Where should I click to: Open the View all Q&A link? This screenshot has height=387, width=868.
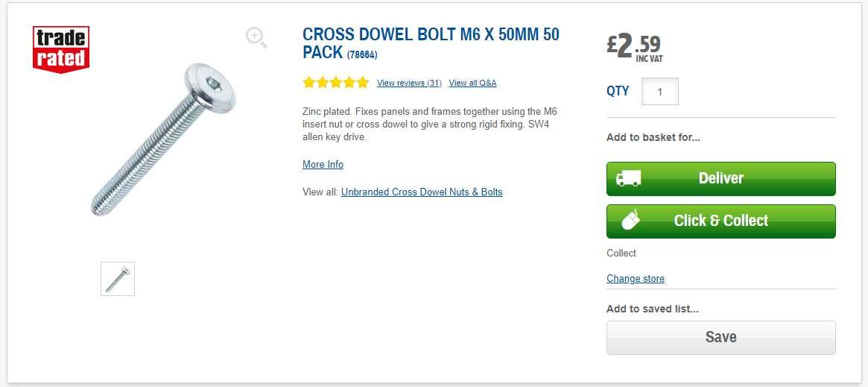click(x=472, y=83)
